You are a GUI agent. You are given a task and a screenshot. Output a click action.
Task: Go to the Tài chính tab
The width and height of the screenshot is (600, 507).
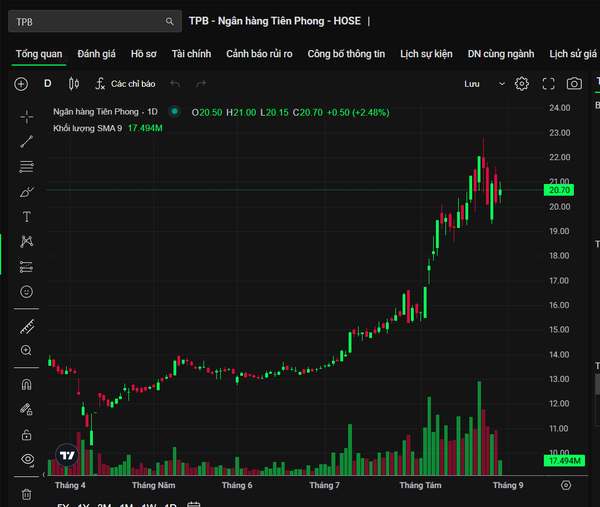pos(191,54)
